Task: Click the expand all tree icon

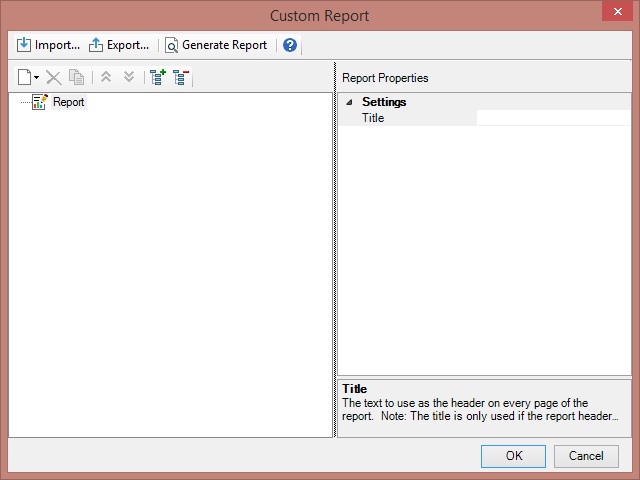Action: 158,77
